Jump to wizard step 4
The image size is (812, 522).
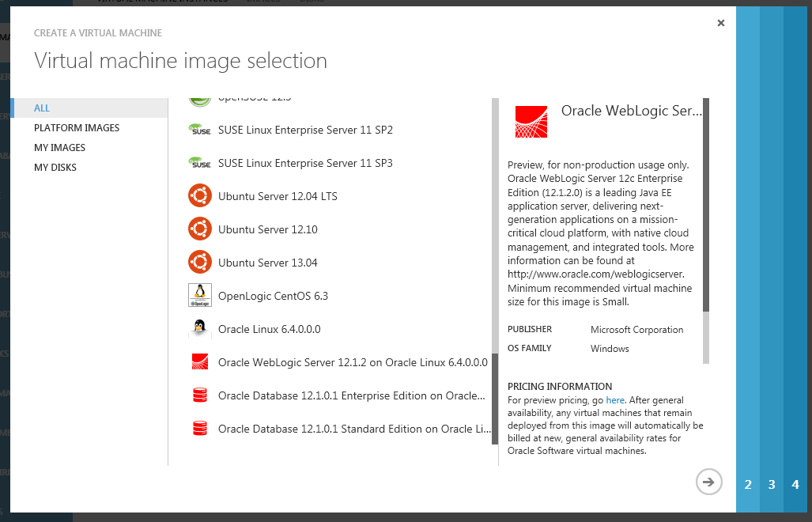tap(795, 485)
